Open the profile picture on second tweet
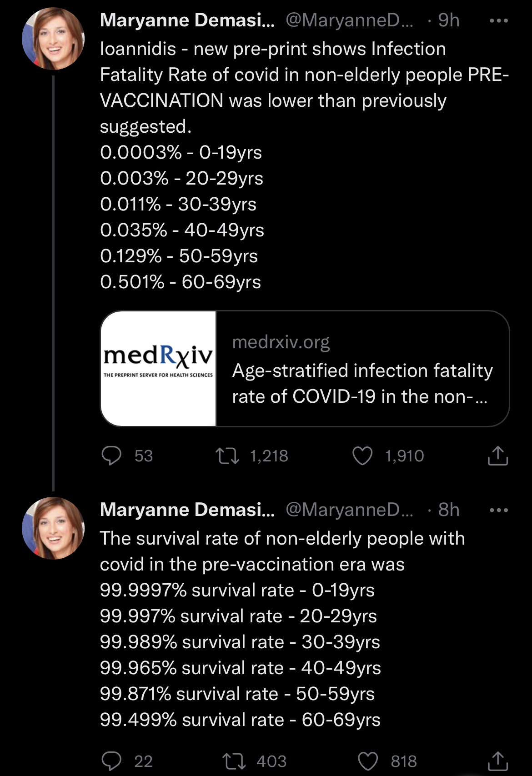The width and height of the screenshot is (532, 776). [53, 528]
